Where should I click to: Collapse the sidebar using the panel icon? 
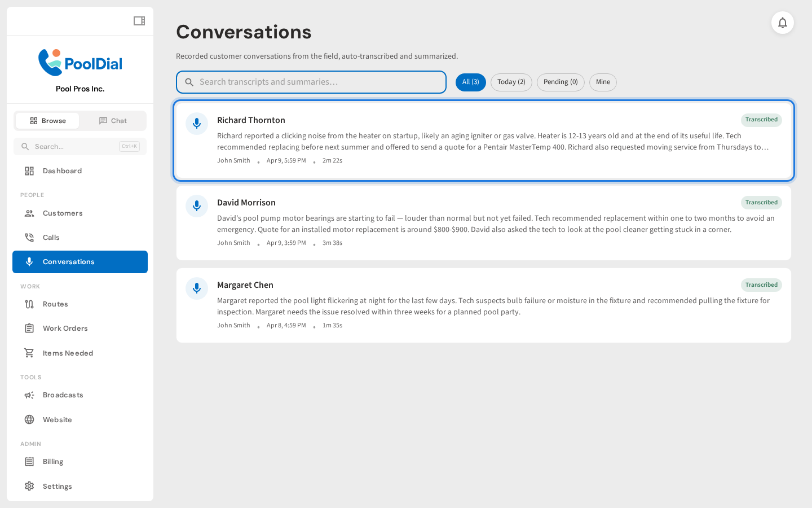(x=139, y=20)
